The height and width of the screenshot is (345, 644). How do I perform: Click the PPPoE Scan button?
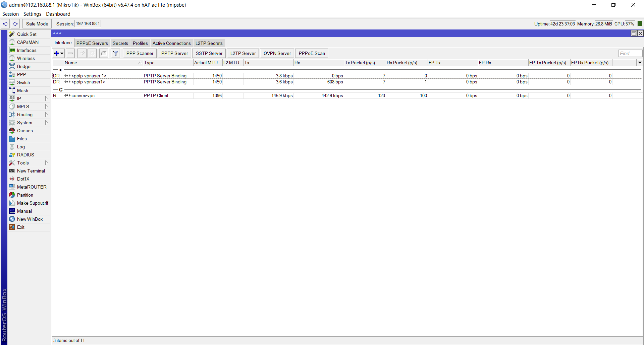coord(312,53)
